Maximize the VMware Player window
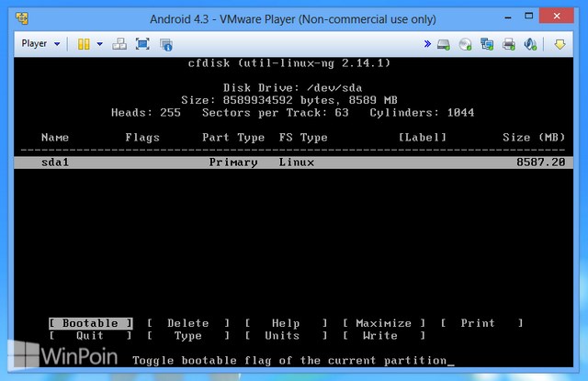588x381 pixels. pyautogui.click(x=529, y=17)
